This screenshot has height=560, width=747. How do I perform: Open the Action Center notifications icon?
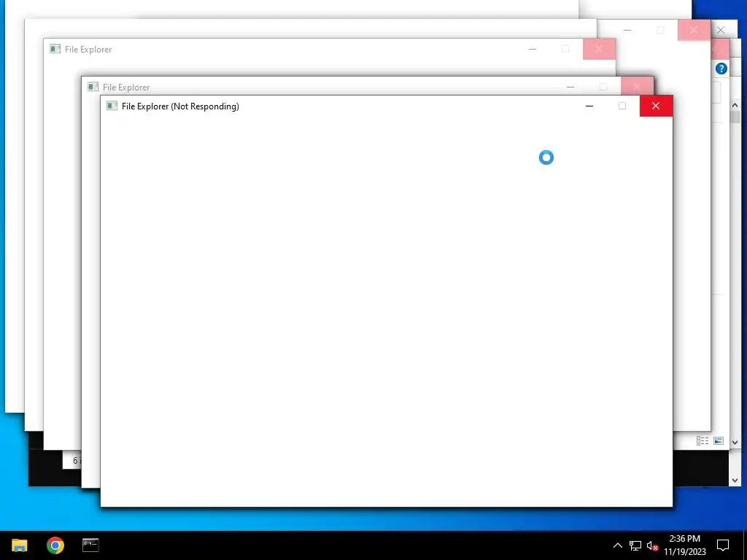pos(723,545)
